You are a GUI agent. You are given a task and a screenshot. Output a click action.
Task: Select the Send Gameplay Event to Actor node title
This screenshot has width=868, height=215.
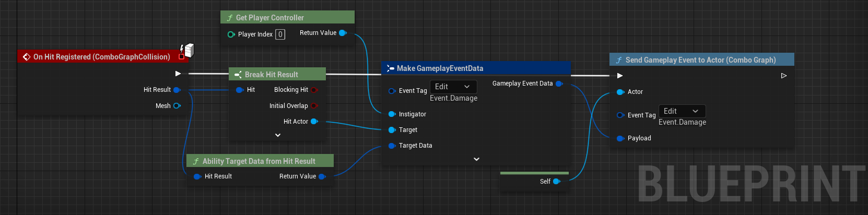tap(700, 60)
